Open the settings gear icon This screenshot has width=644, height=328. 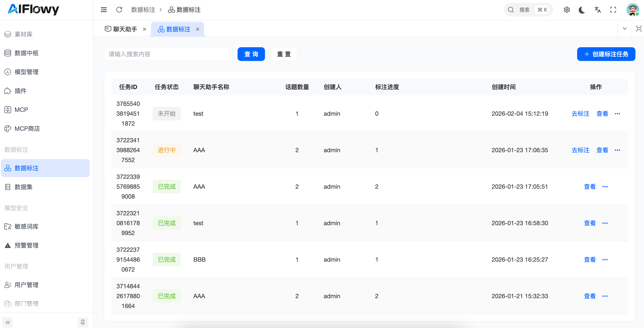(x=566, y=10)
